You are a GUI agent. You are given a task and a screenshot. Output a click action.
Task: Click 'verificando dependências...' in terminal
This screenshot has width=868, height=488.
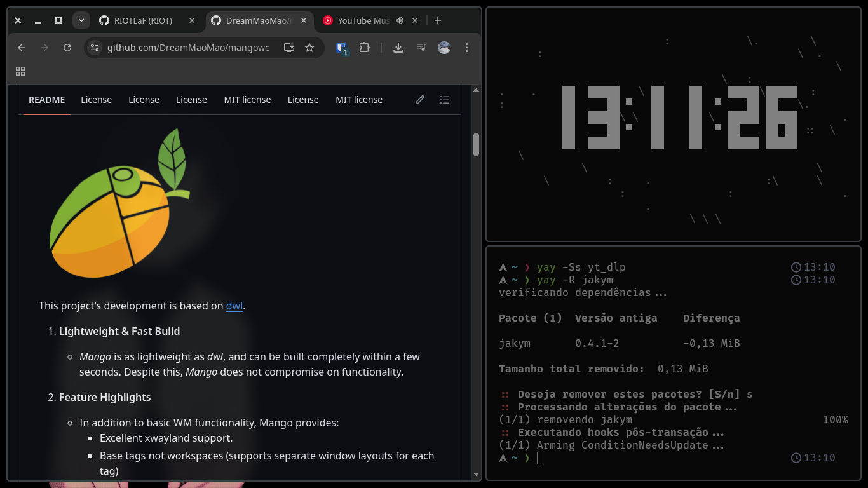583,292
